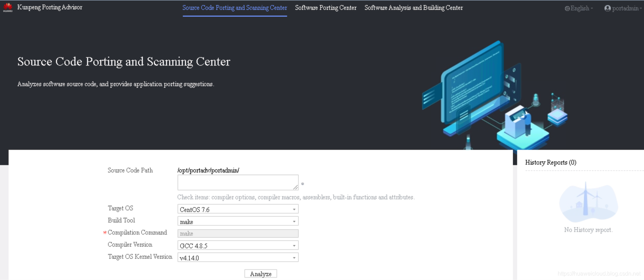Click the page heading Source Code Porting and Scanning Center
Screen dimensions: 644x280
(124, 61)
